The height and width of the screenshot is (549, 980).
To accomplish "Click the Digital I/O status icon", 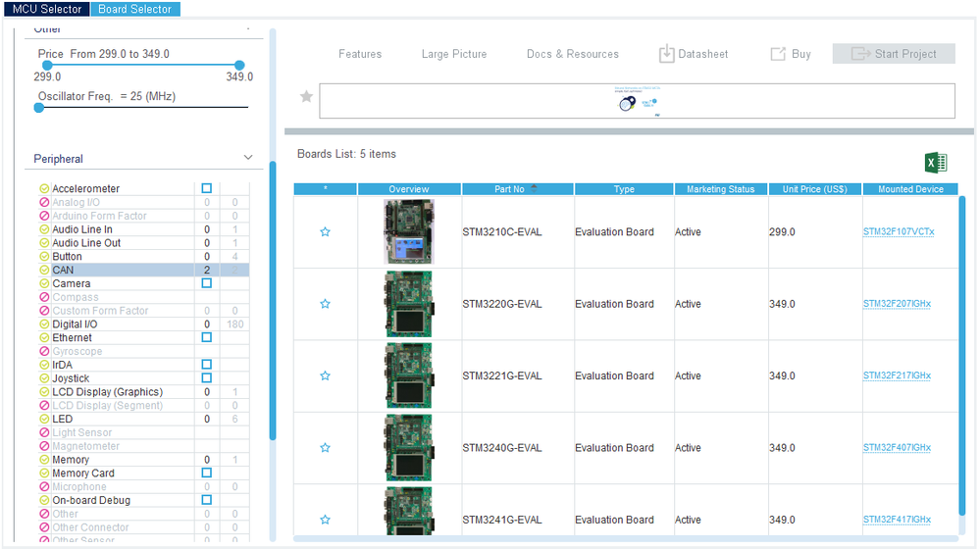I will click(x=44, y=324).
